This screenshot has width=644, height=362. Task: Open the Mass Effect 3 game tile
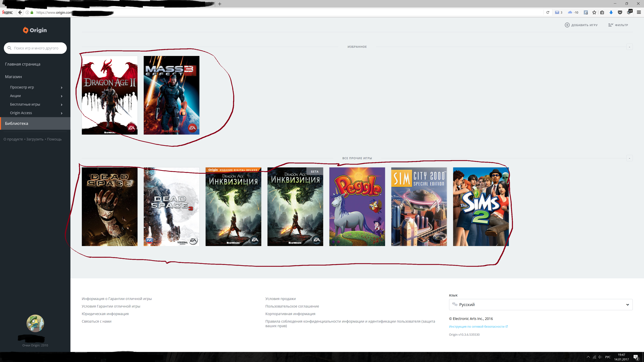pos(172,95)
